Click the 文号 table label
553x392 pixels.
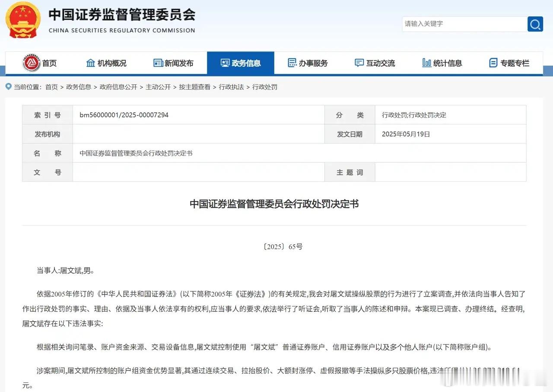(48, 172)
